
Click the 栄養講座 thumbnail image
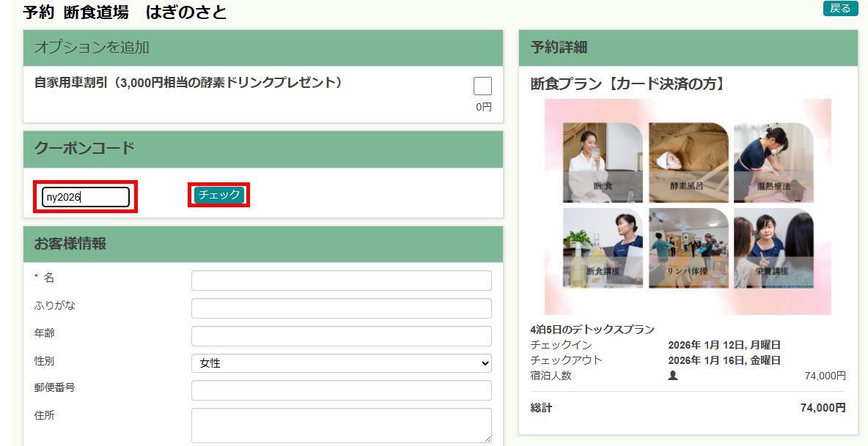(773, 248)
